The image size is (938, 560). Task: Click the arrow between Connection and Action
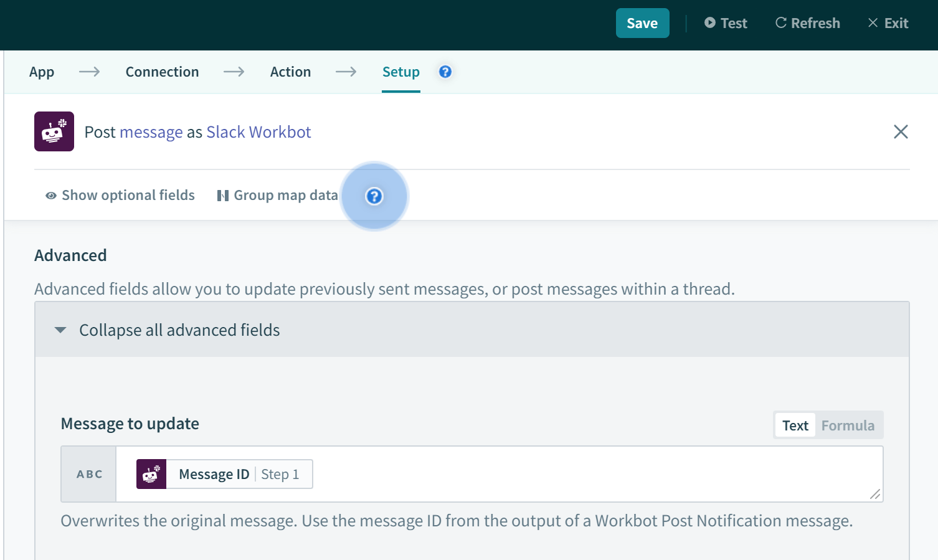pos(234,72)
